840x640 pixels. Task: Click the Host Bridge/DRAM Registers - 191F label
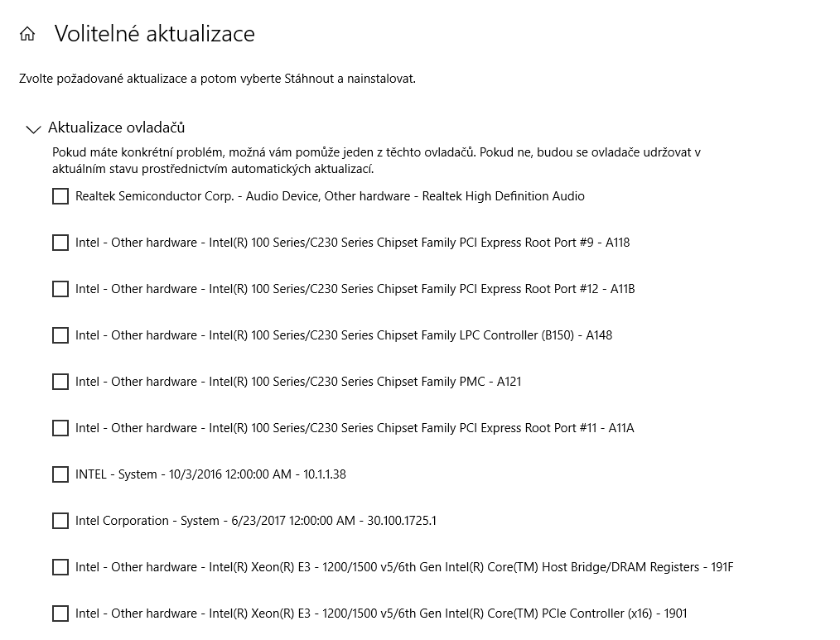[404, 567]
